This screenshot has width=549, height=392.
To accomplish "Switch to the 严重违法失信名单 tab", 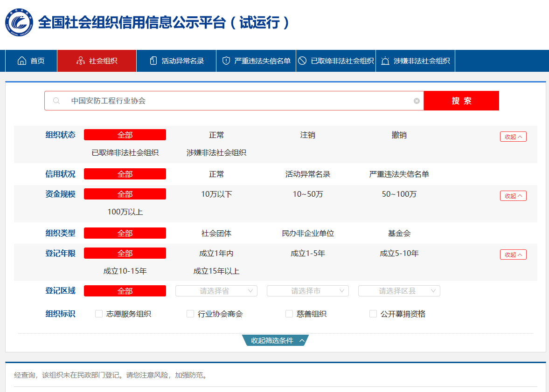I will [262, 61].
